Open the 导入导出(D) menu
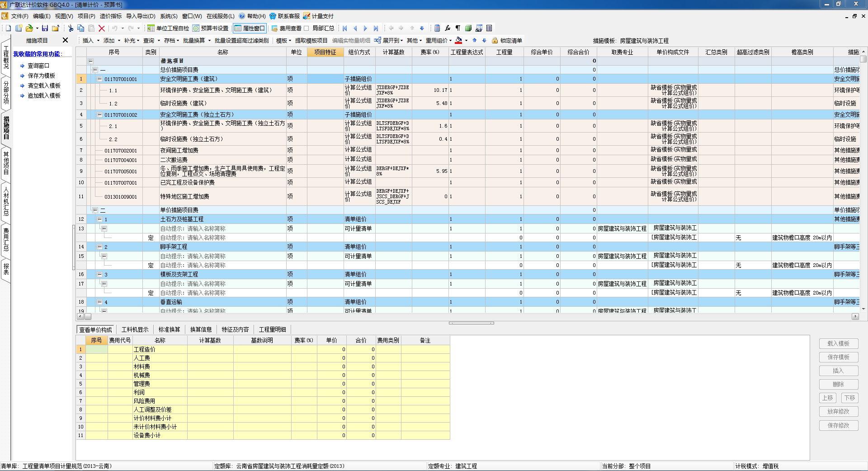Image resolution: width=868 pixels, height=471 pixels. coord(141,16)
